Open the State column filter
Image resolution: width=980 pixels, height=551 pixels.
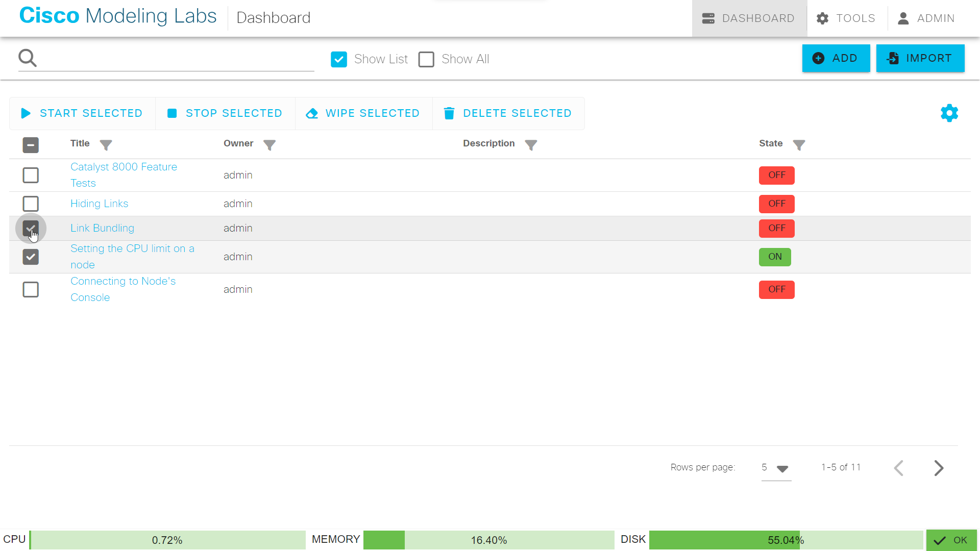(799, 145)
